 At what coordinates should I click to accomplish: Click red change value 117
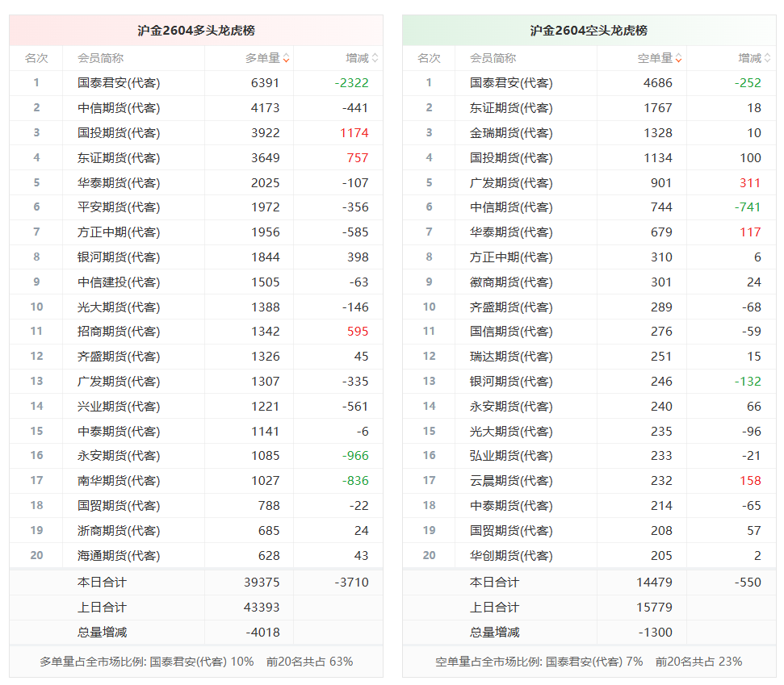point(750,232)
